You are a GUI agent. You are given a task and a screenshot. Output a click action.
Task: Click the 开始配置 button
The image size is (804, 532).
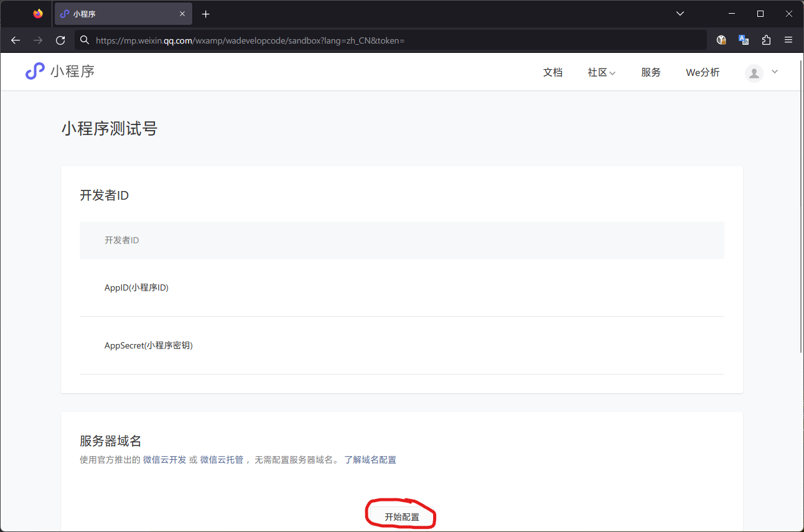402,517
